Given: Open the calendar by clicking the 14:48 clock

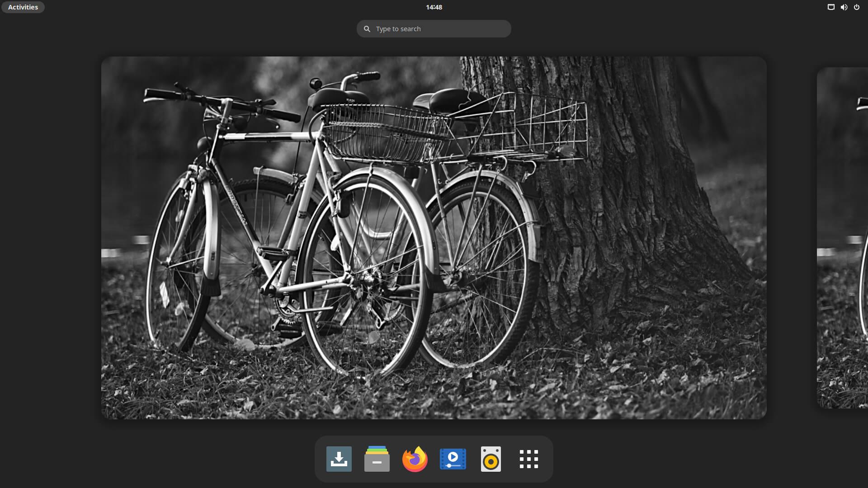Looking at the screenshot, I should 434,7.
